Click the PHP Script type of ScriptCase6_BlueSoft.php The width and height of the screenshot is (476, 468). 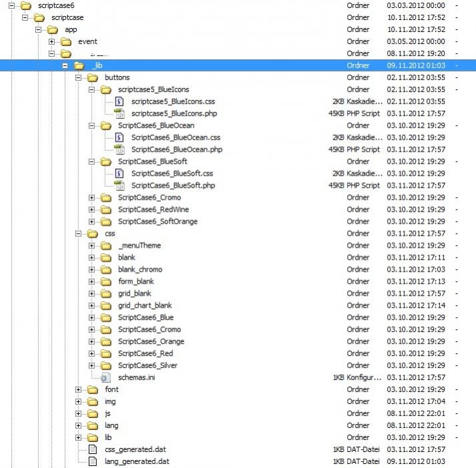pos(363,186)
